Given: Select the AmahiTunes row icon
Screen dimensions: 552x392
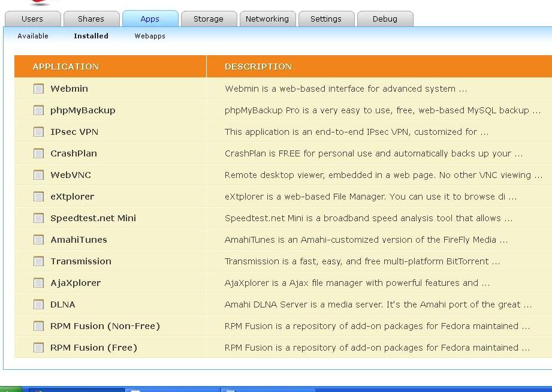Looking at the screenshot, I should coord(39,240).
